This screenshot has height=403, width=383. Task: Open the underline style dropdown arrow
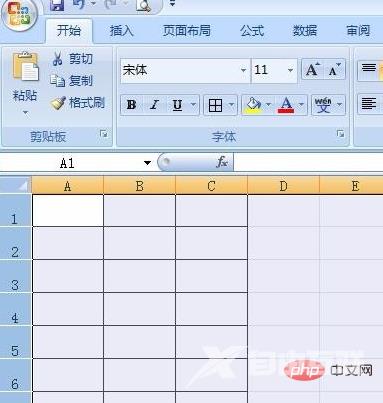193,105
